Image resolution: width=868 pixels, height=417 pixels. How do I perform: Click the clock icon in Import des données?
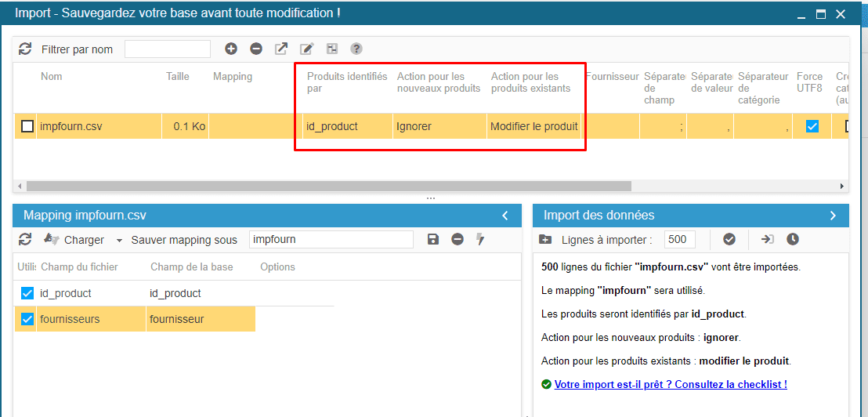click(793, 239)
